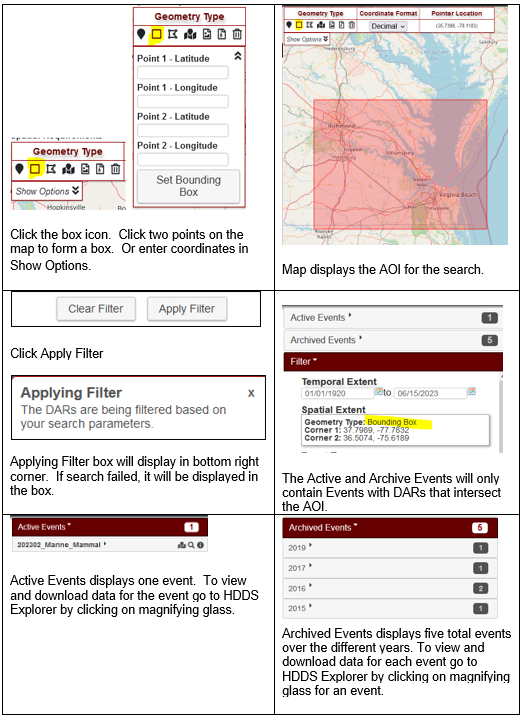The width and height of the screenshot is (522, 716).
Task: Select the highlighted box icon above Hopkinsville Show Options
Action: coord(35,169)
